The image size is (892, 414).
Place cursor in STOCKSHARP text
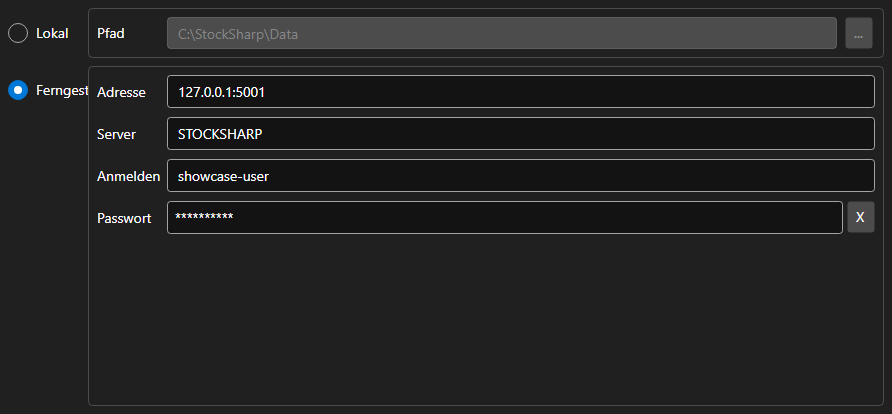[x=220, y=134]
